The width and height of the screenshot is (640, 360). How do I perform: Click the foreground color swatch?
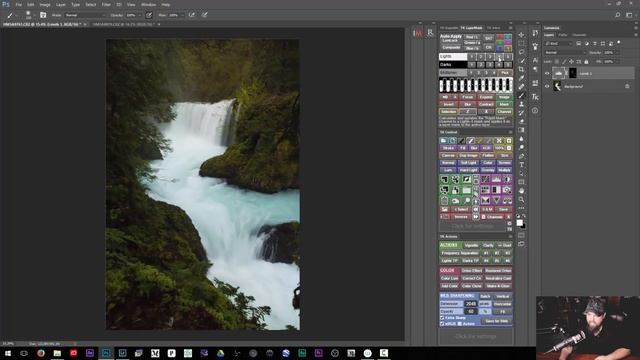coord(519,222)
